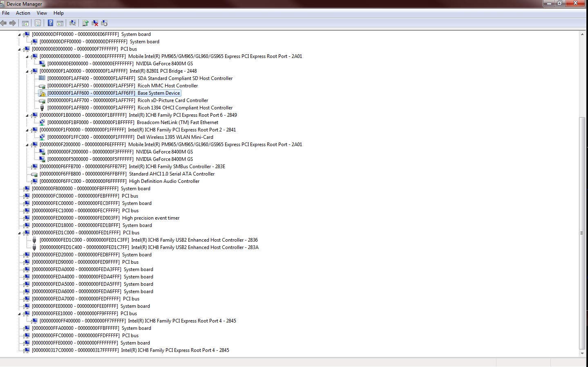
Task: Click USB icon of Enhanced Host Controller 283A
Action: pos(34,247)
